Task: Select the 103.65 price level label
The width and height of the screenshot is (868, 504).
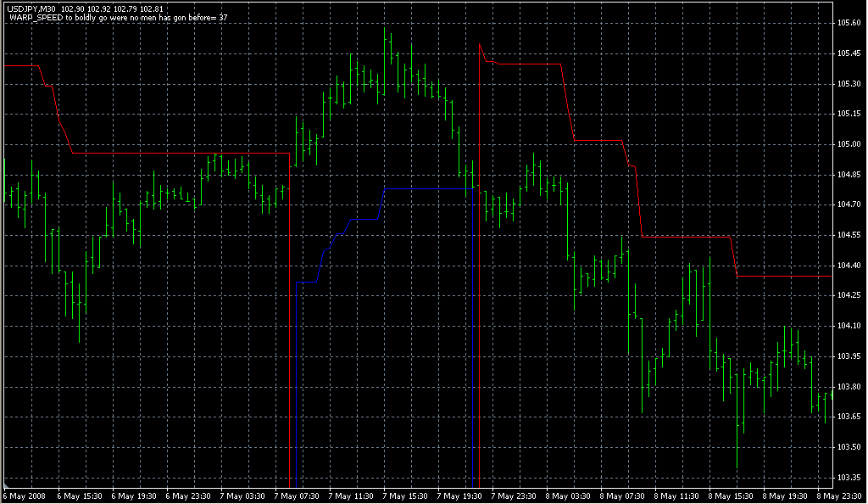Action: tap(849, 417)
